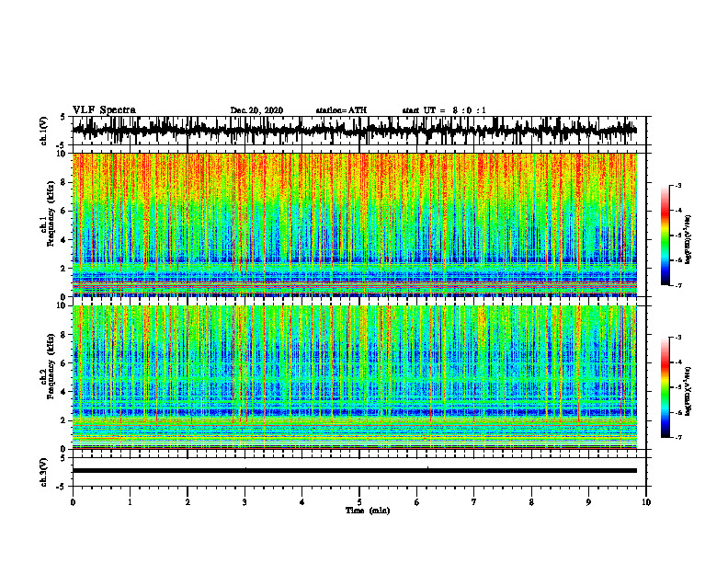728x563 pixels.
Task: Click time axis tick label "2"
Action: [x=188, y=502]
